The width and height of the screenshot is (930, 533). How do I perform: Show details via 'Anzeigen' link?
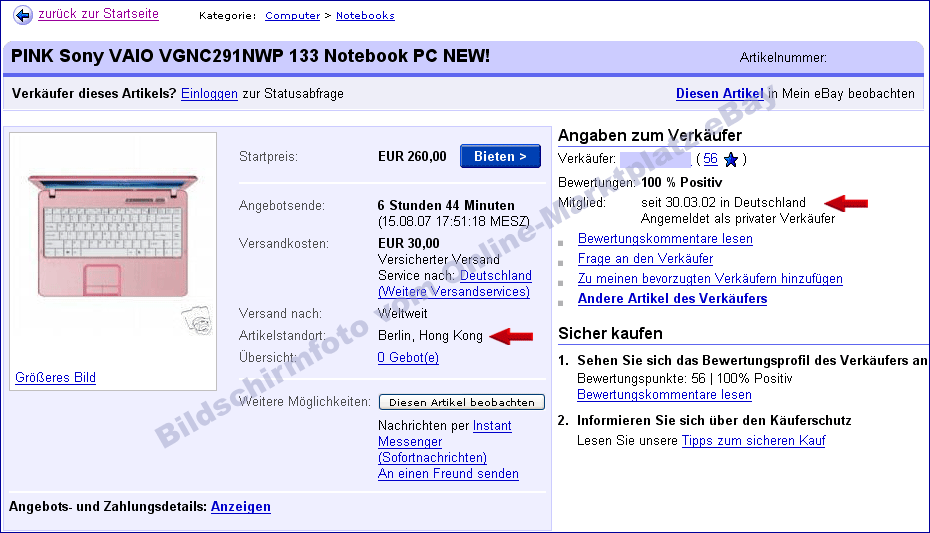point(241,507)
